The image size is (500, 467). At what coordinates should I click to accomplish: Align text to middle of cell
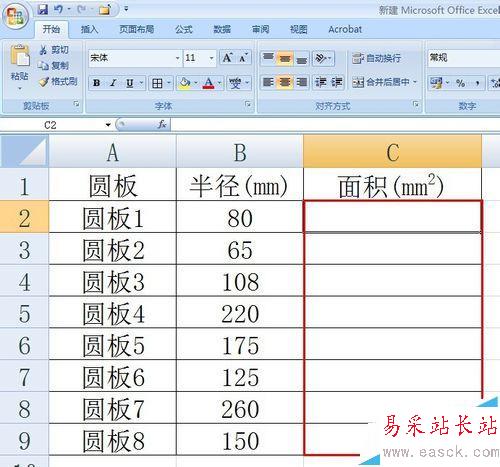pyautogui.click(x=285, y=58)
